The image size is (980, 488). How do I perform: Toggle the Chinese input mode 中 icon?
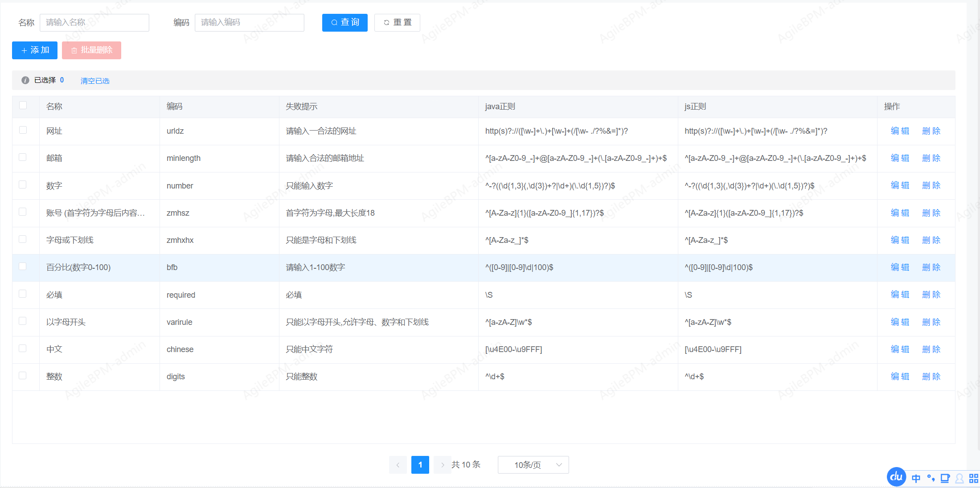(916, 479)
